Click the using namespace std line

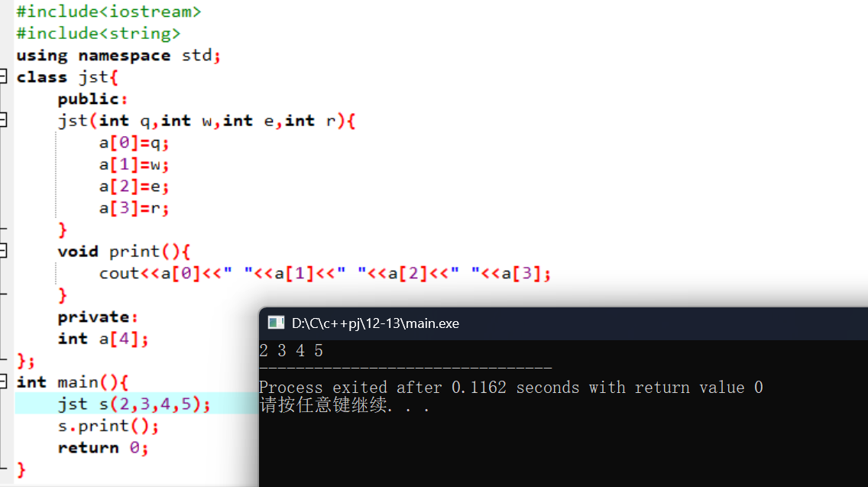click(x=118, y=55)
